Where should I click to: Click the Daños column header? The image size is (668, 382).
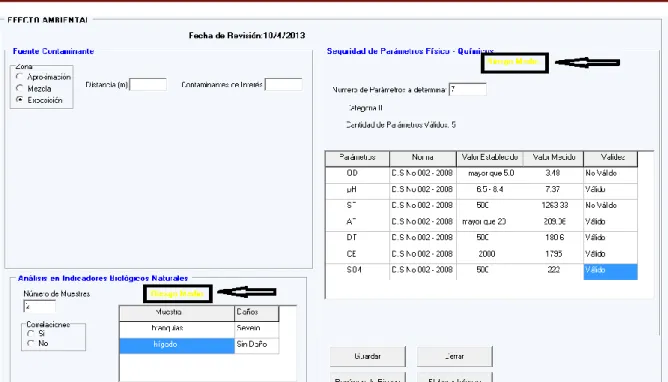[256, 313]
